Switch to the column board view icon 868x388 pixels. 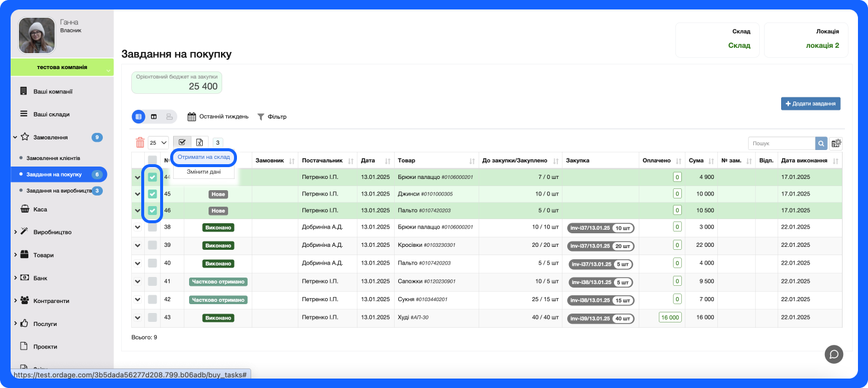pos(154,117)
